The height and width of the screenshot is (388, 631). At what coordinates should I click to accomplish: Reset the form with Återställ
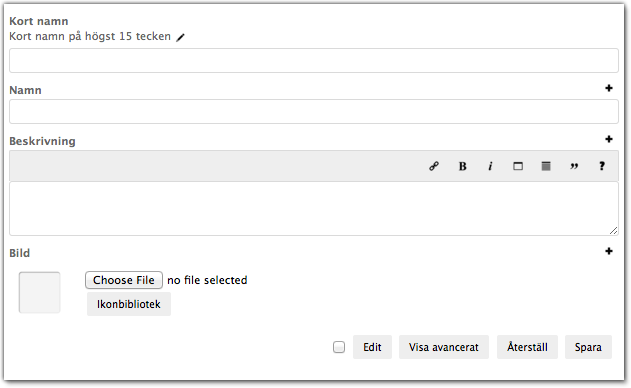coord(527,347)
